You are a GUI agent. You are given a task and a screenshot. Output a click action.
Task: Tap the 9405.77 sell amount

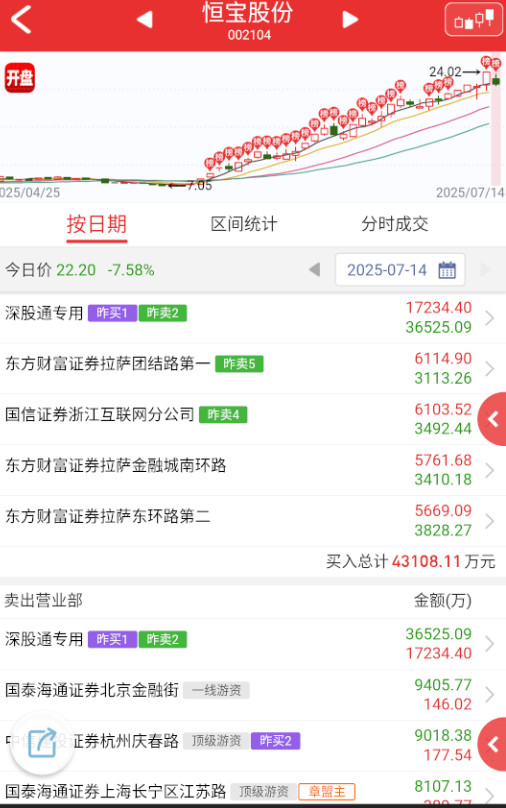[443, 685]
